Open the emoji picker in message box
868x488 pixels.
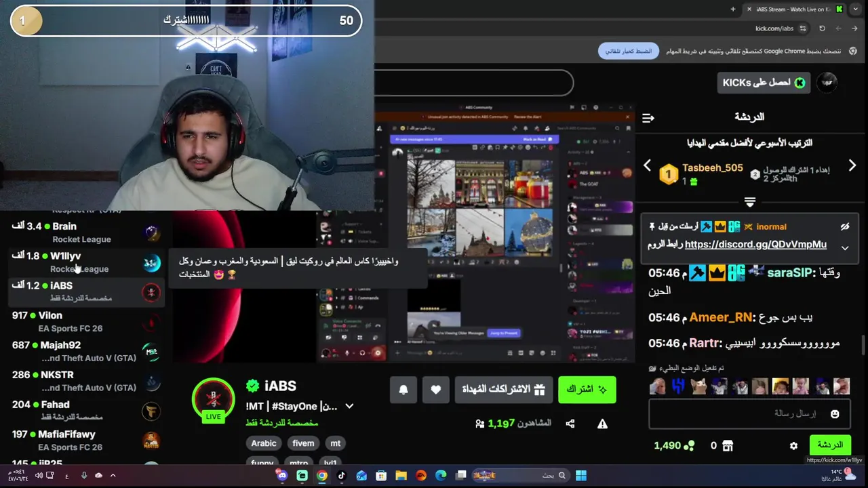click(835, 413)
